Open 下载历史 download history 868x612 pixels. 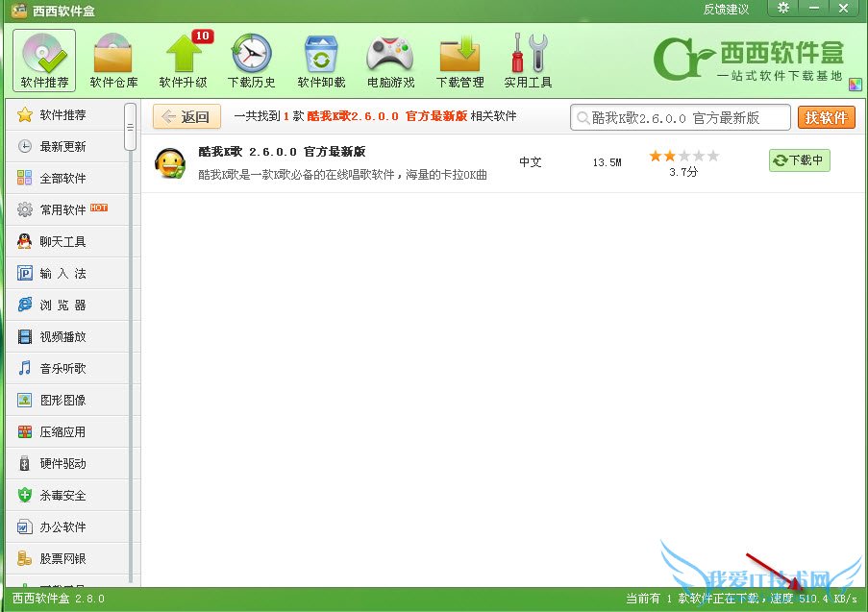coord(251,61)
